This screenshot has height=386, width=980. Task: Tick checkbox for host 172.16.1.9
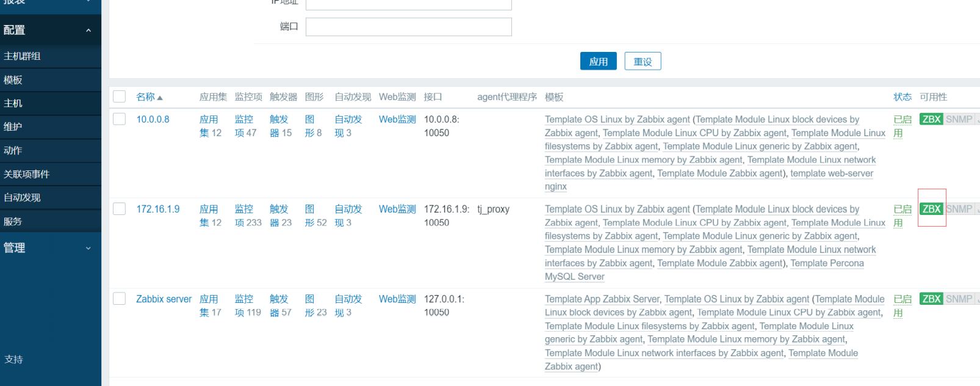click(120, 209)
